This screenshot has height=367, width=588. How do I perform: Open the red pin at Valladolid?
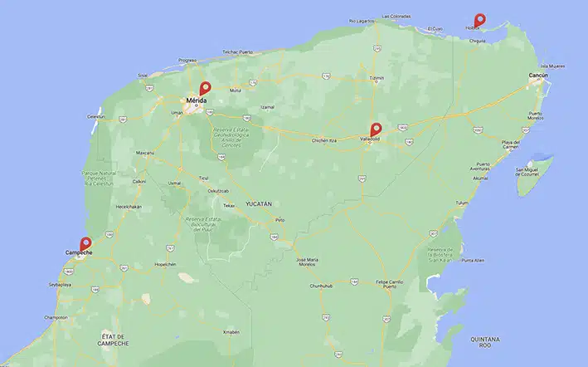tap(376, 129)
